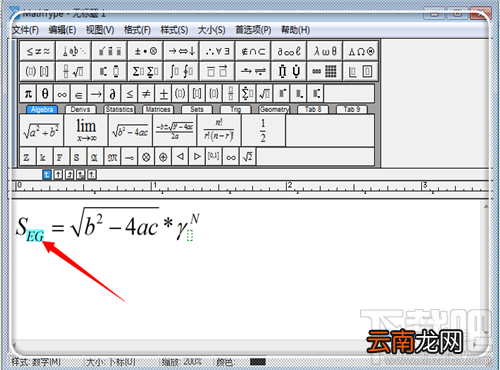Open the 格式(F) menu
The width and height of the screenshot is (500, 370).
pyautogui.click(x=137, y=30)
